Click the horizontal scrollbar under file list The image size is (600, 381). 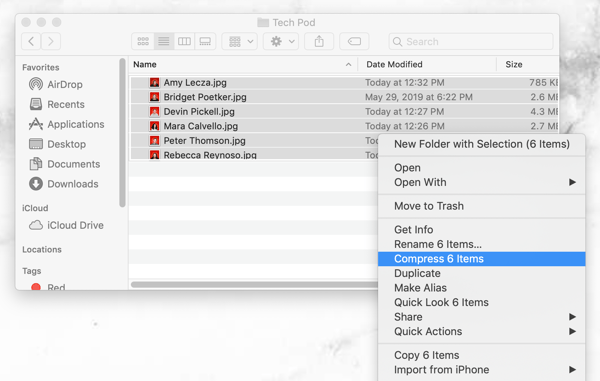254,284
